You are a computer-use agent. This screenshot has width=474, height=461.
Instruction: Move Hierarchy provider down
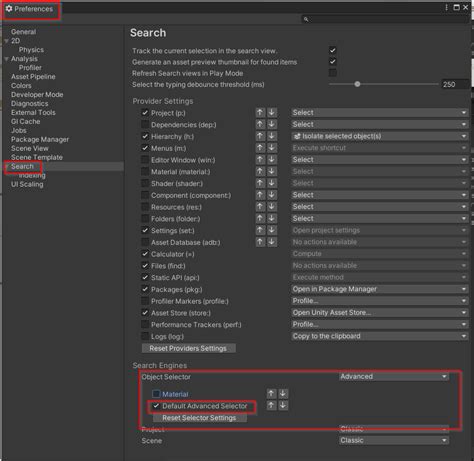pyautogui.click(x=272, y=136)
